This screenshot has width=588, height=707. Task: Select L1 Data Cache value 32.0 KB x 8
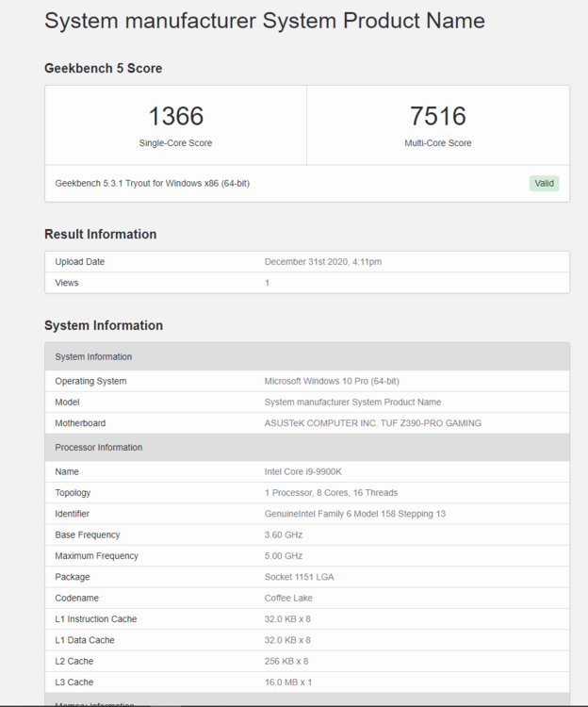click(x=287, y=640)
